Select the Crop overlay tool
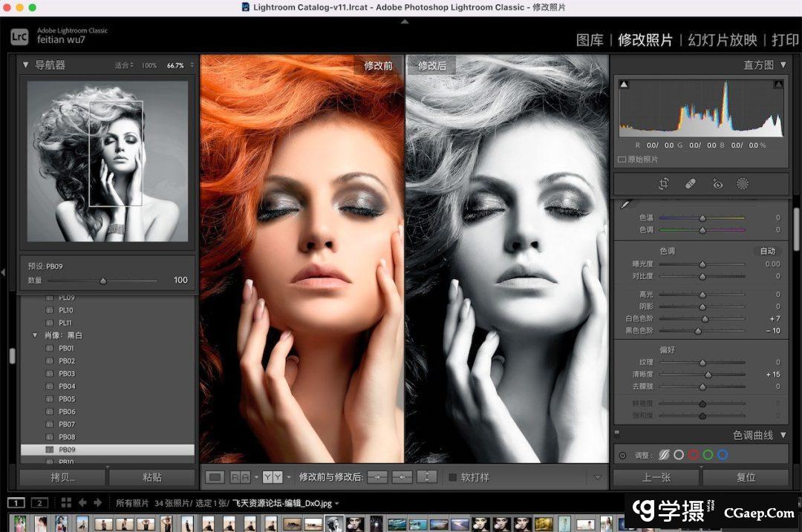 (x=664, y=184)
